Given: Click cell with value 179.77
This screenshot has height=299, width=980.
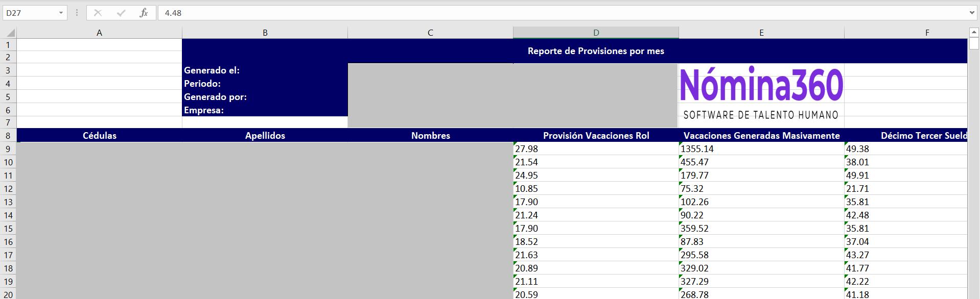Looking at the screenshot, I should (x=761, y=176).
